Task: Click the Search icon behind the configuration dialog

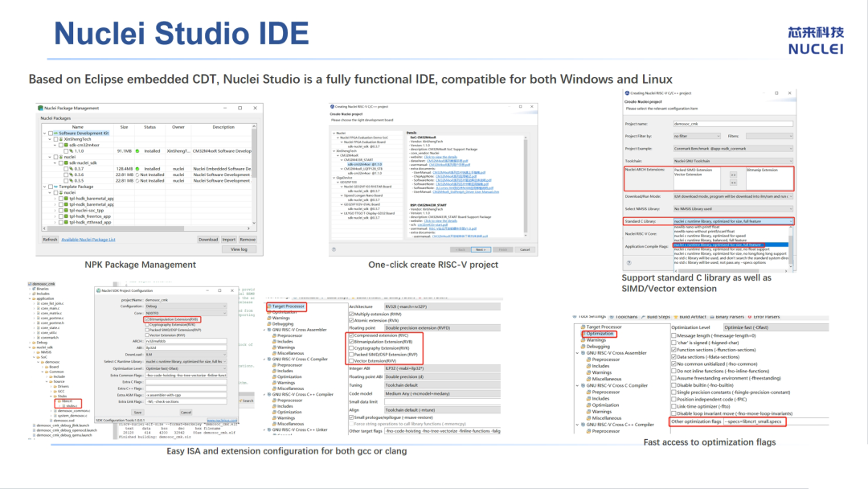Action: [241, 401]
